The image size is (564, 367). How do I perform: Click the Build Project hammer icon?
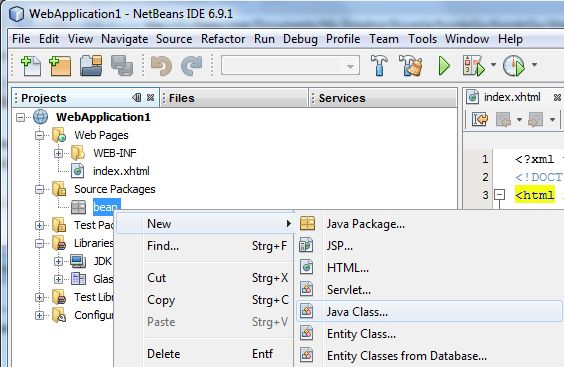379,65
